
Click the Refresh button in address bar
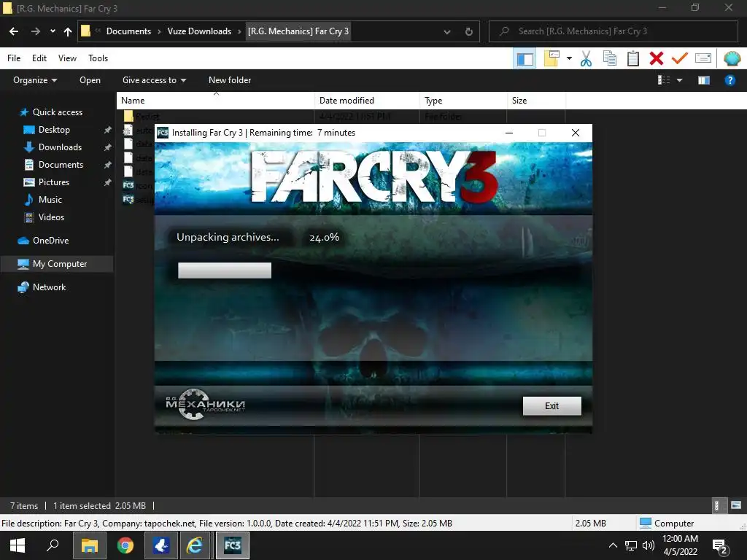(x=469, y=31)
